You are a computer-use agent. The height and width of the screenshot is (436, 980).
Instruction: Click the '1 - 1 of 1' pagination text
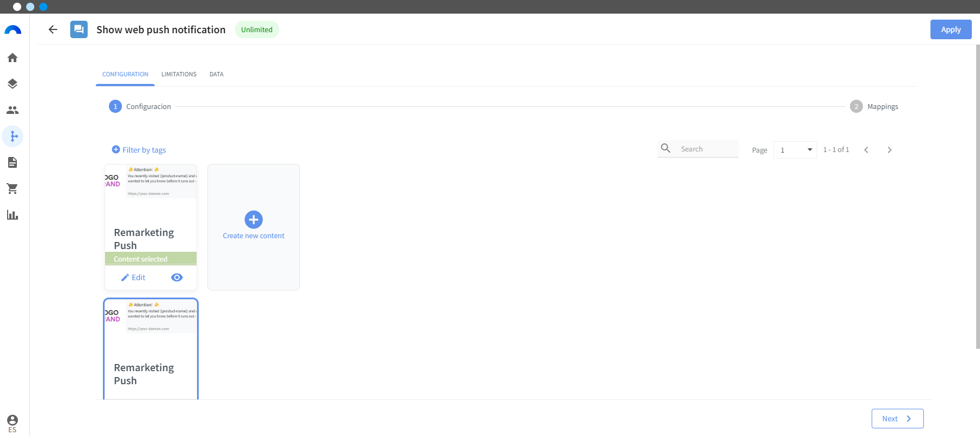coord(836,150)
